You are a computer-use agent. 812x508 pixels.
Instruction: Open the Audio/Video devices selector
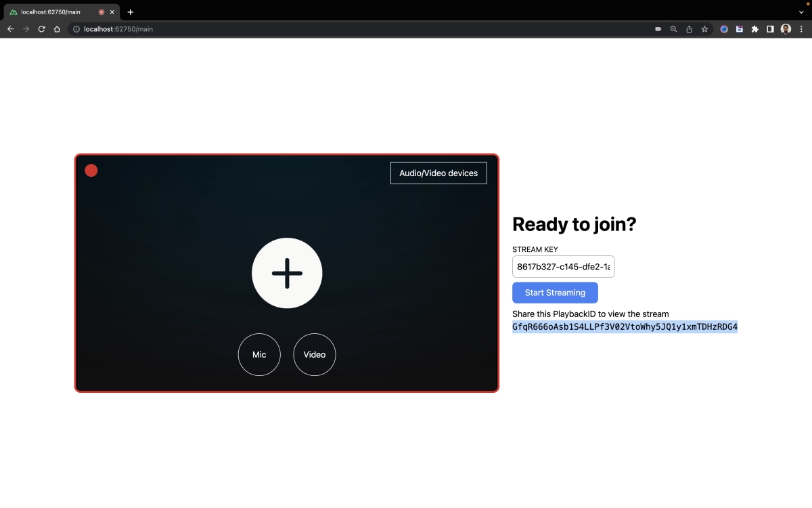click(x=438, y=173)
